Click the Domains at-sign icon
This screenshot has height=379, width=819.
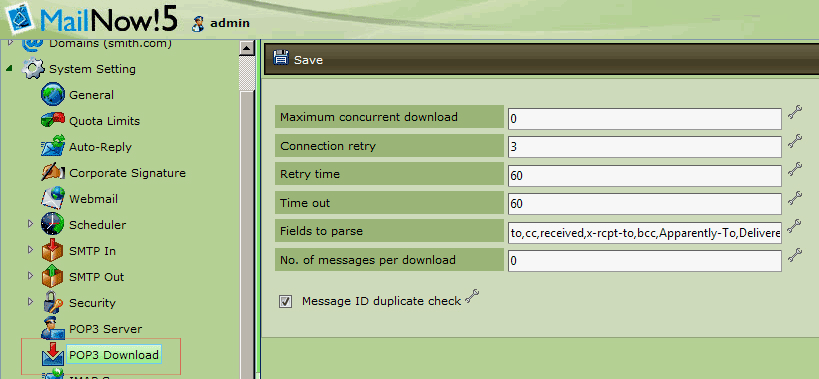[x=33, y=44]
